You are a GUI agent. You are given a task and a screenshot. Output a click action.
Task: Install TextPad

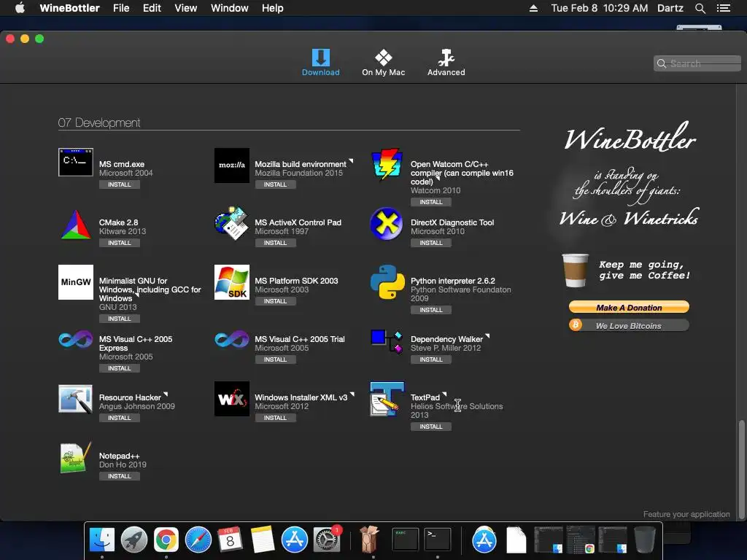(431, 427)
